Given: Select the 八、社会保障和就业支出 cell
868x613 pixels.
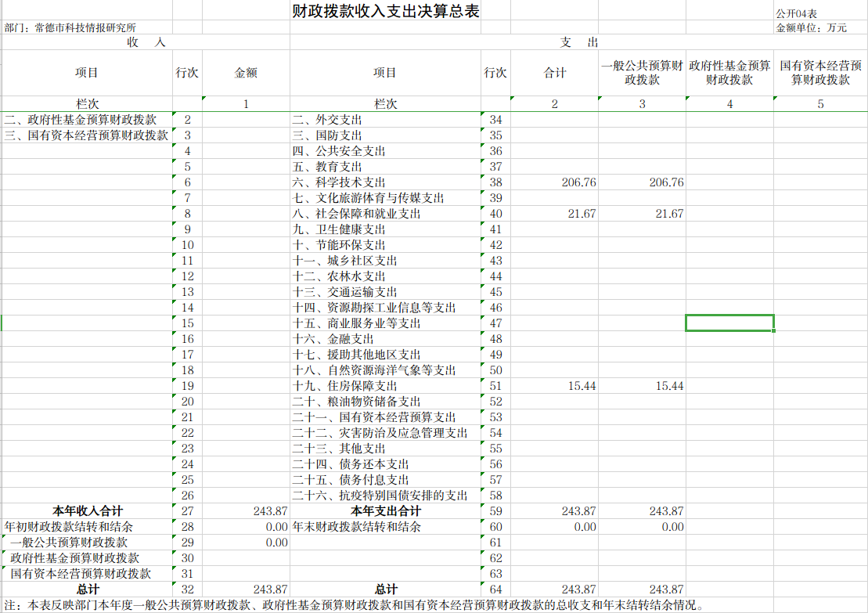Looking at the screenshot, I should coord(357,214).
